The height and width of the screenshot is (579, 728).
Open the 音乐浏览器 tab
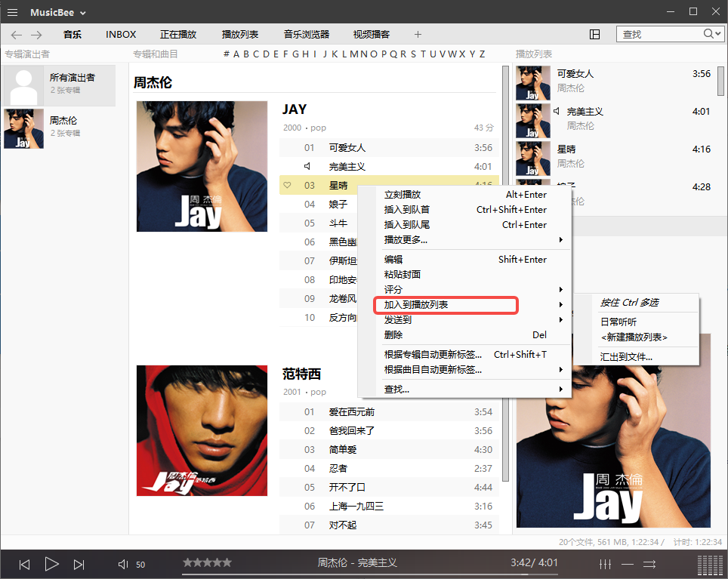coord(307,34)
